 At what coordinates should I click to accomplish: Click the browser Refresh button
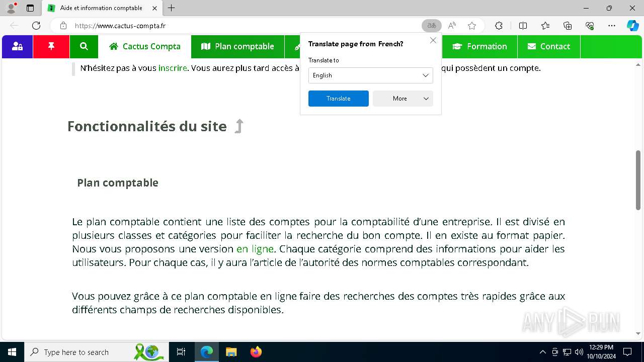36,26
